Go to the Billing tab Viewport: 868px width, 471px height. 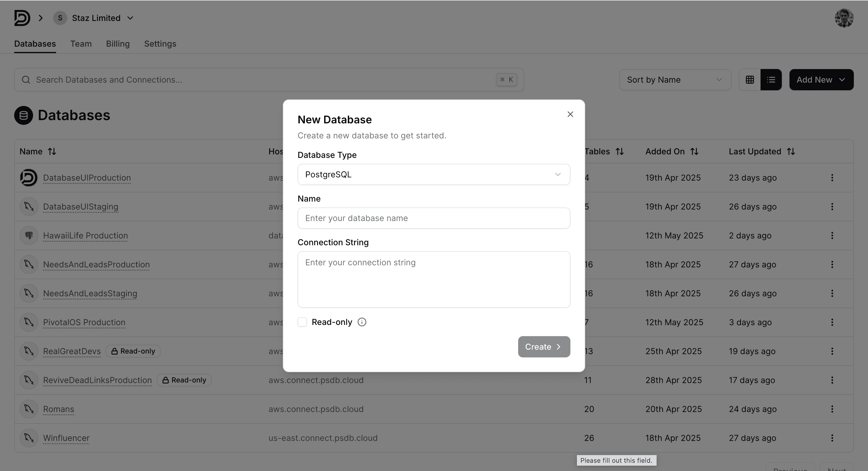tap(118, 44)
